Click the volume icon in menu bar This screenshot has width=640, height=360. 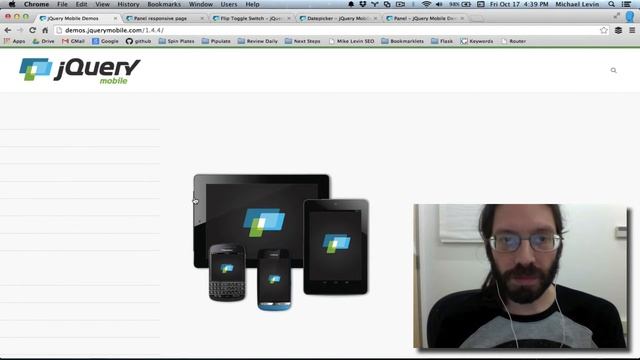tap(439, 4)
